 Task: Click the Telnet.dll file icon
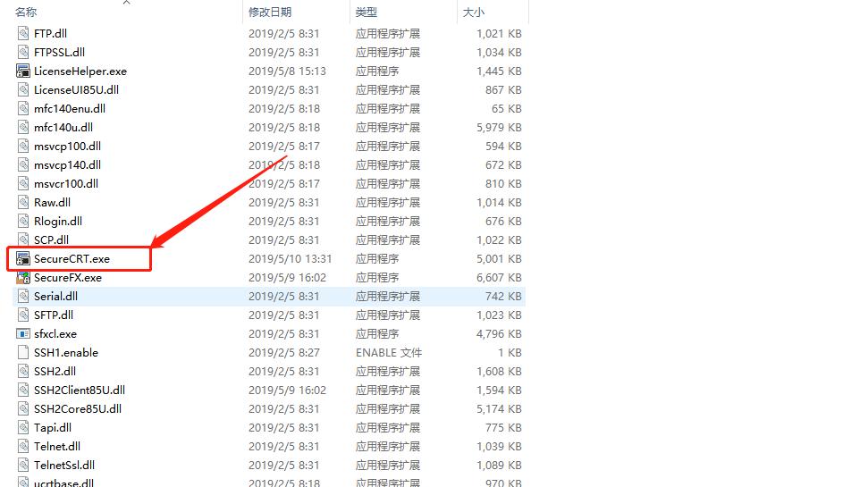(x=22, y=447)
